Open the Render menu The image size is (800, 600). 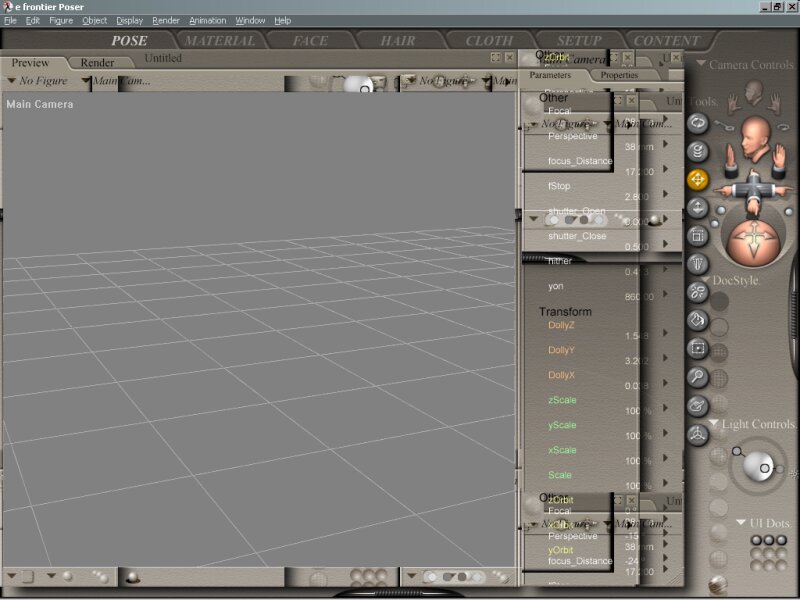(x=165, y=20)
